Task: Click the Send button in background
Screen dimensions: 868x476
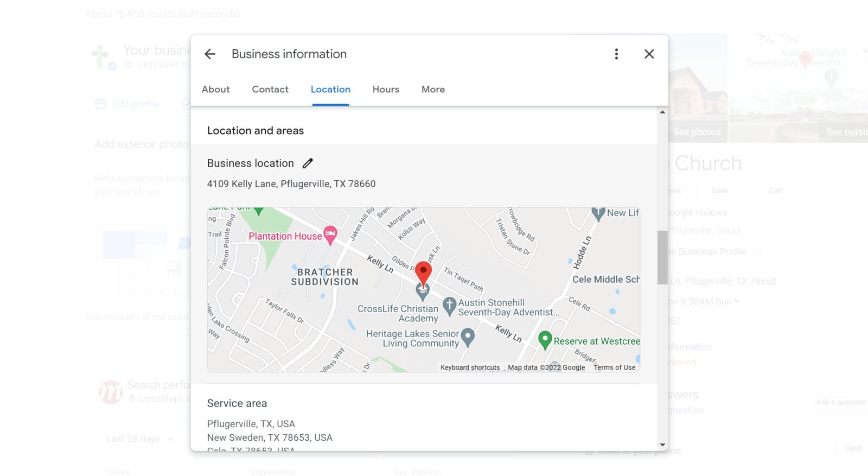Action: [853, 448]
